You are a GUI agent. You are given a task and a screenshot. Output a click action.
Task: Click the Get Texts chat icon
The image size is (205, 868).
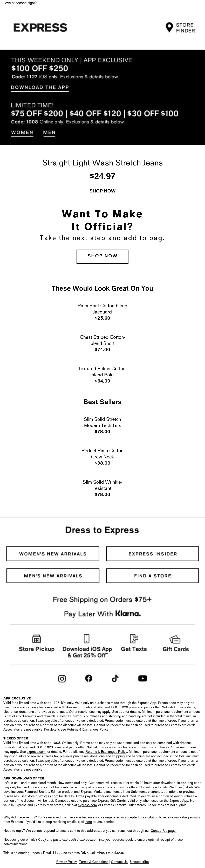(134, 639)
